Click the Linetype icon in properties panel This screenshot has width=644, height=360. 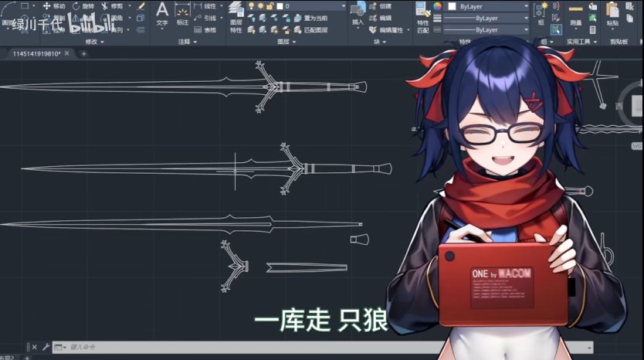437,29
